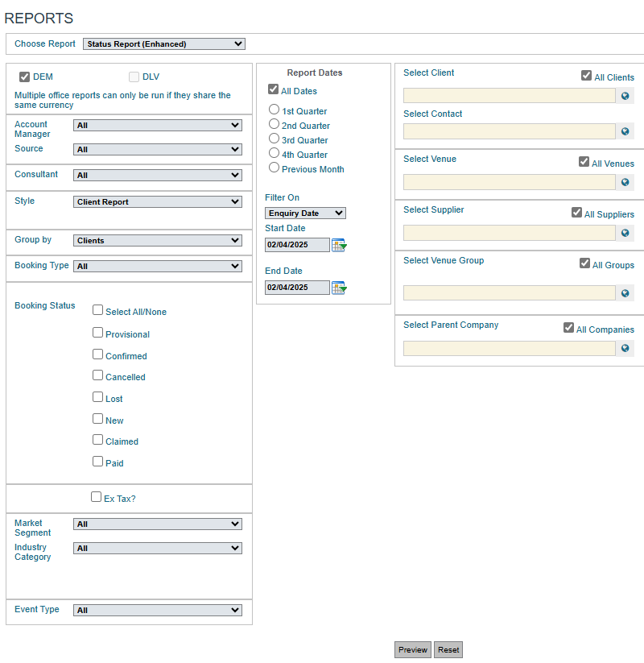Open the Account Manager dropdown
Image resolution: width=644 pixels, height=663 pixels.
pyautogui.click(x=158, y=126)
